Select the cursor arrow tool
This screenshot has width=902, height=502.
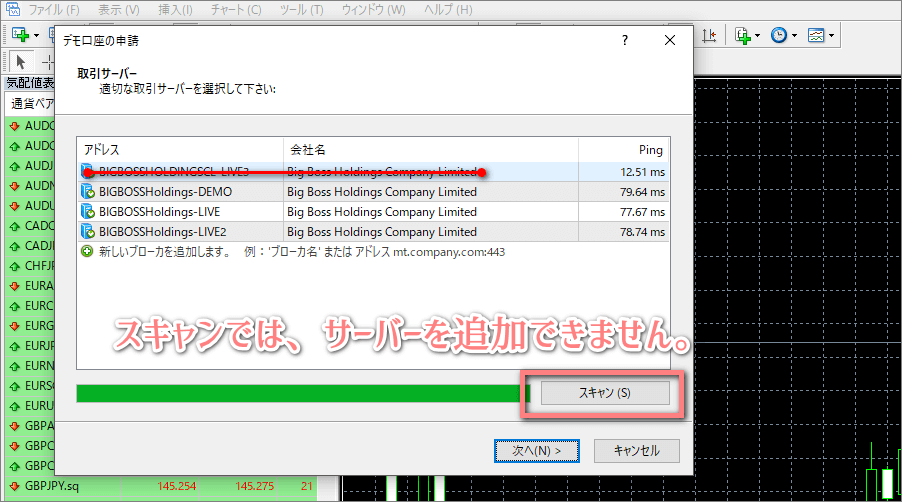click(x=21, y=62)
